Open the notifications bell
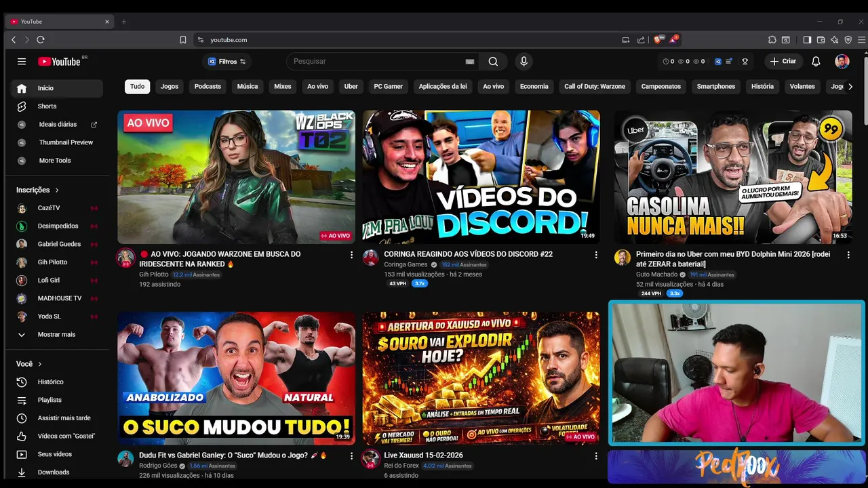 point(816,62)
